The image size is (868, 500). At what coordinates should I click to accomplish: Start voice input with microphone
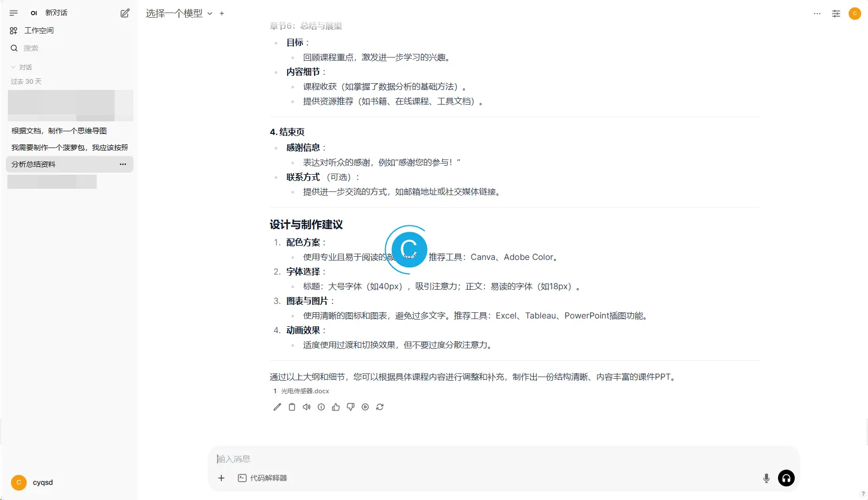766,478
